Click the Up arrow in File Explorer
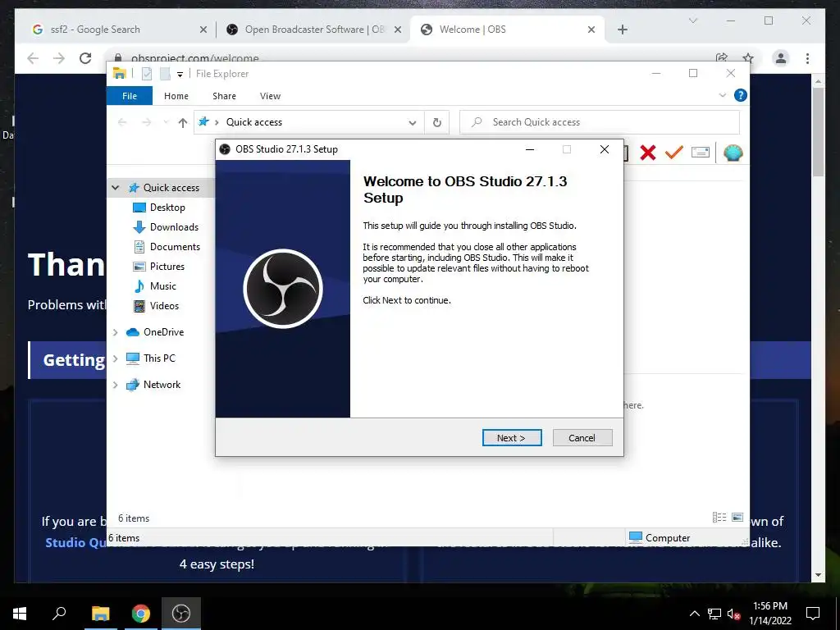The height and width of the screenshot is (630, 840). click(x=183, y=123)
